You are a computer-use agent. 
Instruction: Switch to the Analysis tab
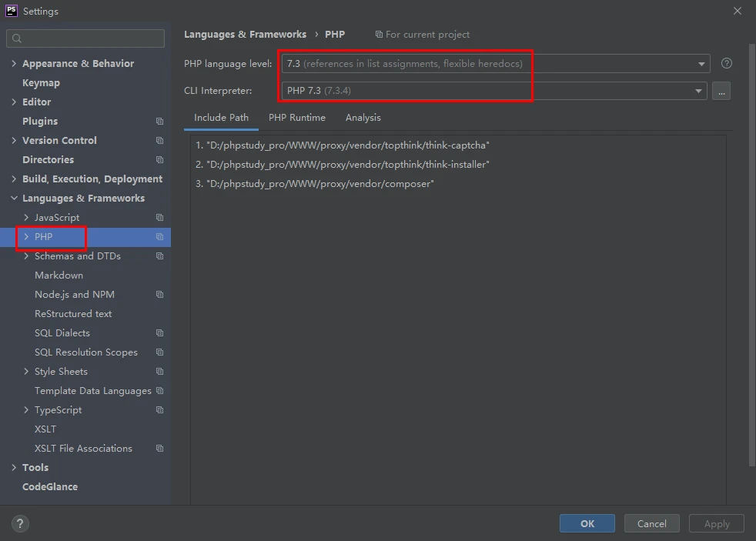pos(363,118)
